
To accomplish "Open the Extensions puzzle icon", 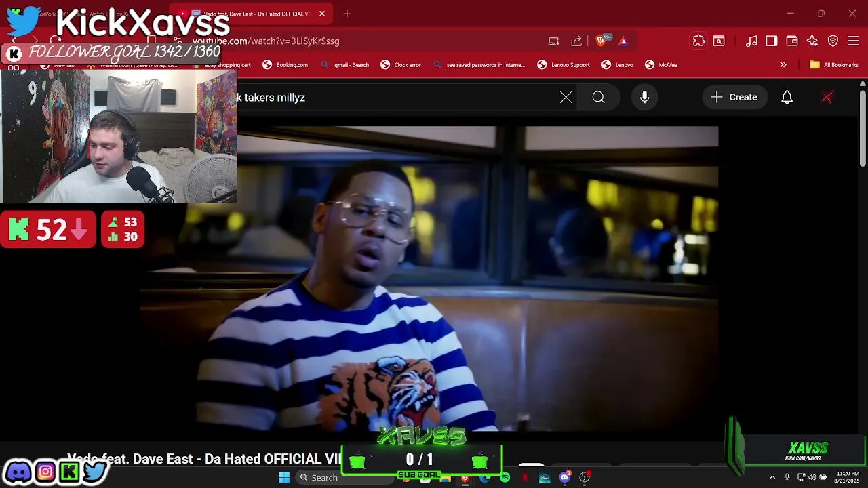I will click(x=698, y=41).
